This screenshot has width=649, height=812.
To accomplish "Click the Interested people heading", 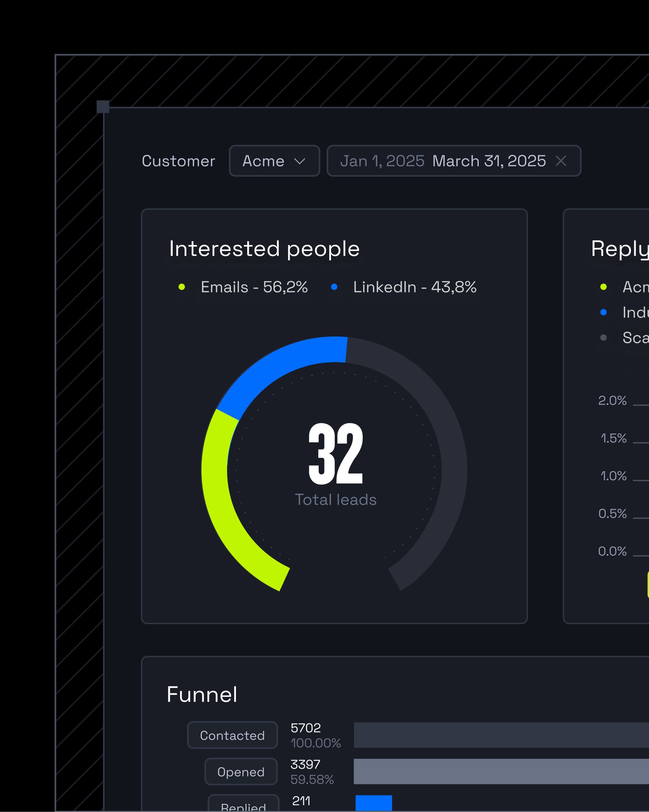I will (x=264, y=249).
